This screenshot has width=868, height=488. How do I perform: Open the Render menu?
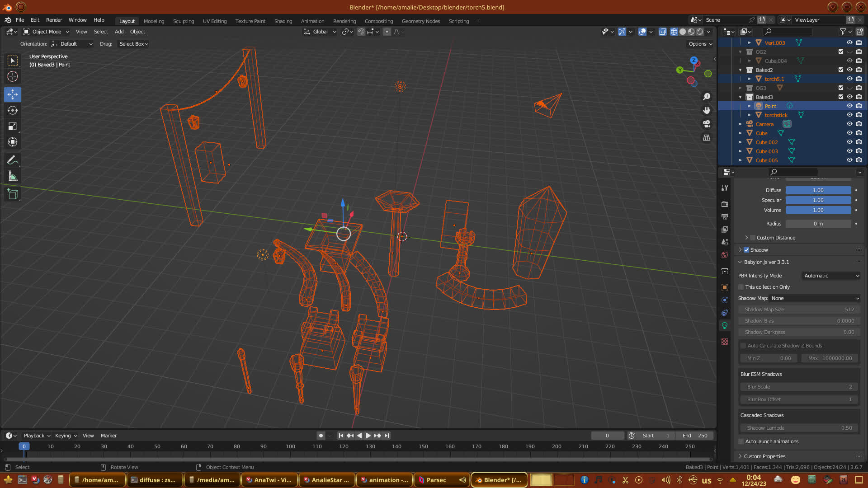point(54,20)
